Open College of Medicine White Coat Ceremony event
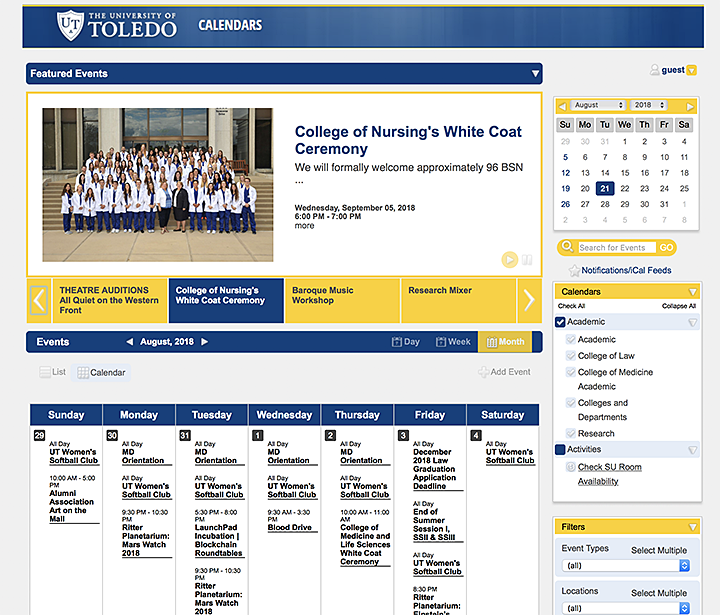 pyautogui.click(x=365, y=544)
